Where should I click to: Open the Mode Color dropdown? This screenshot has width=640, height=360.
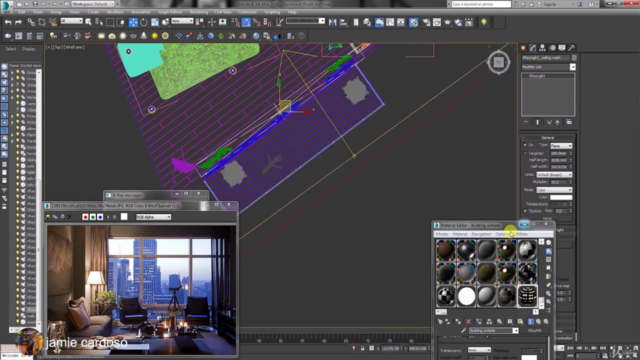554,190
